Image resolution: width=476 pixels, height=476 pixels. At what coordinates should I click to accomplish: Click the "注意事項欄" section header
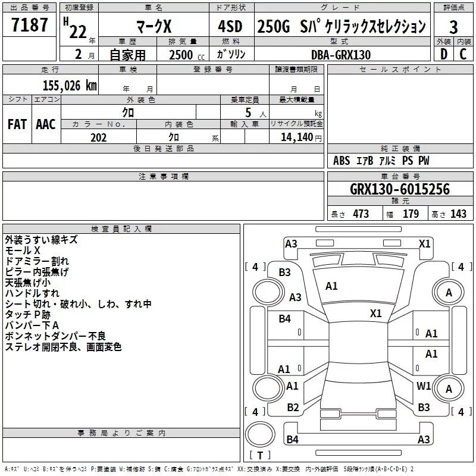(163, 176)
